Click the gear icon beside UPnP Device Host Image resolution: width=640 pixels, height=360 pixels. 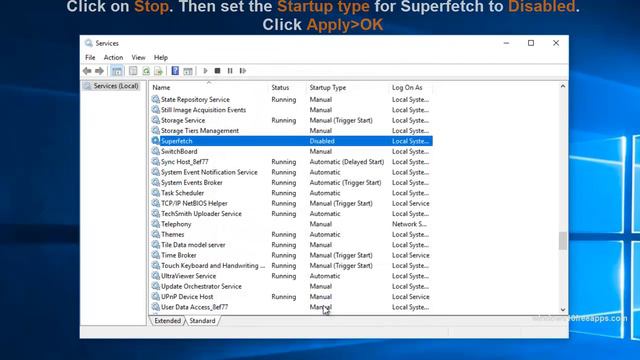click(x=156, y=296)
